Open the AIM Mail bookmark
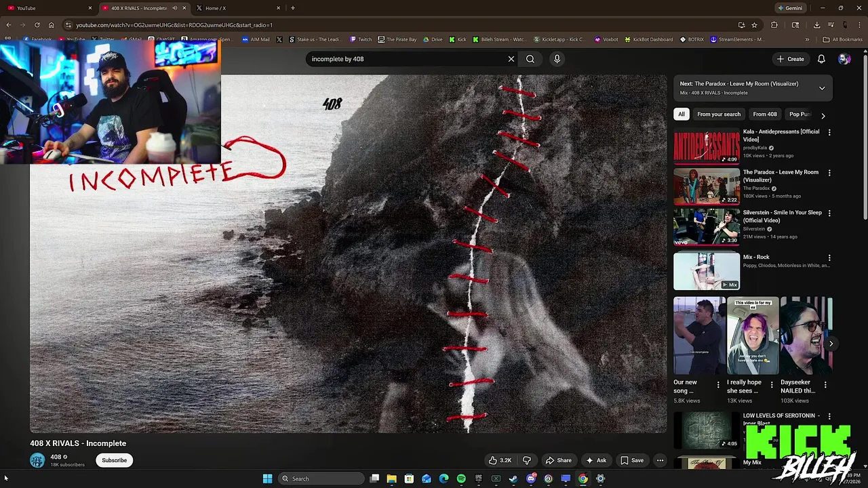 pos(256,39)
